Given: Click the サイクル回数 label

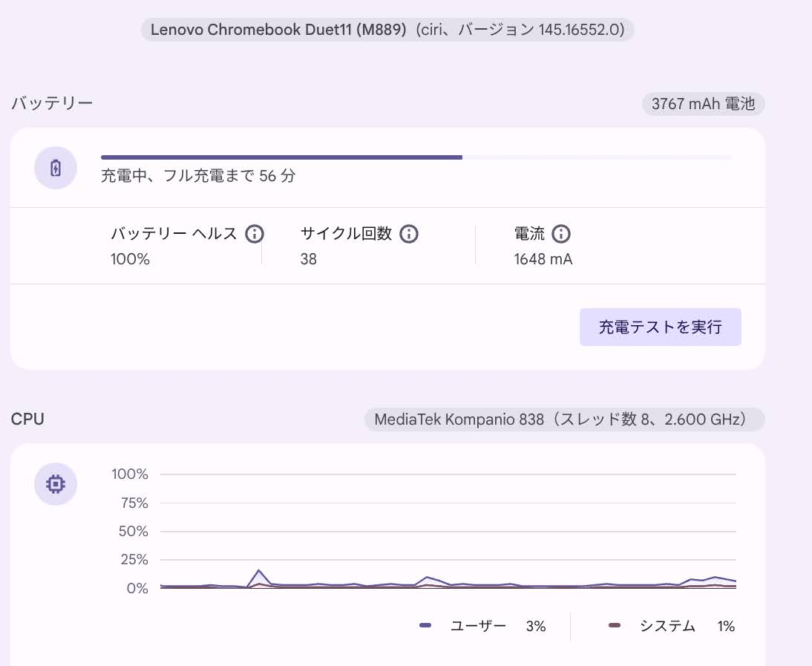Looking at the screenshot, I should (x=346, y=234).
